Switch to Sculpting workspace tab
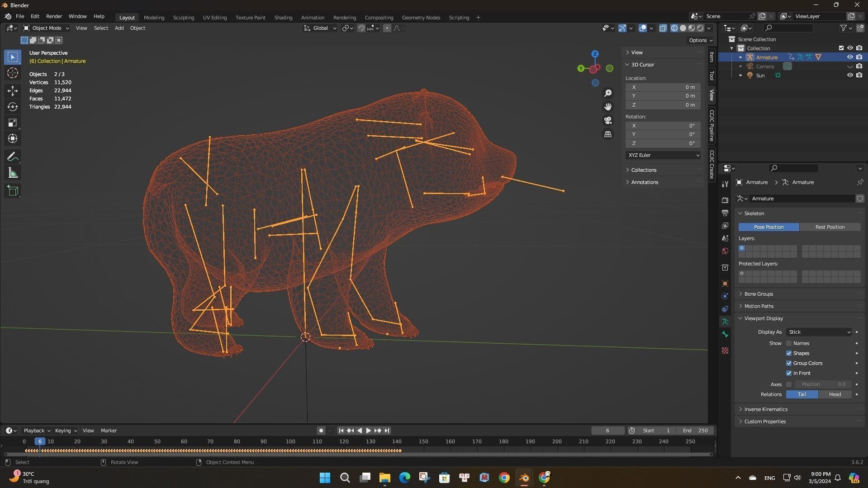The height and width of the screenshot is (488, 868). pos(183,18)
